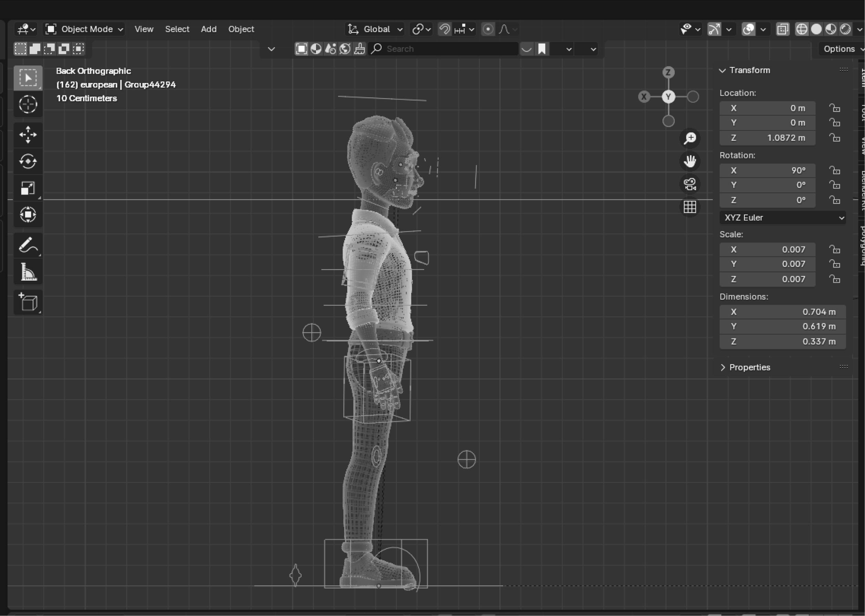The height and width of the screenshot is (616, 865).
Task: Select the Move tool
Action: pyautogui.click(x=28, y=135)
